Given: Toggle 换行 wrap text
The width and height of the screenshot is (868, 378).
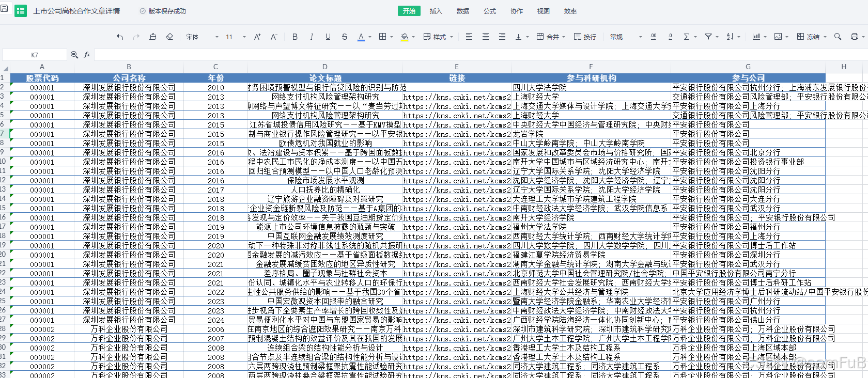Looking at the screenshot, I should 585,37.
